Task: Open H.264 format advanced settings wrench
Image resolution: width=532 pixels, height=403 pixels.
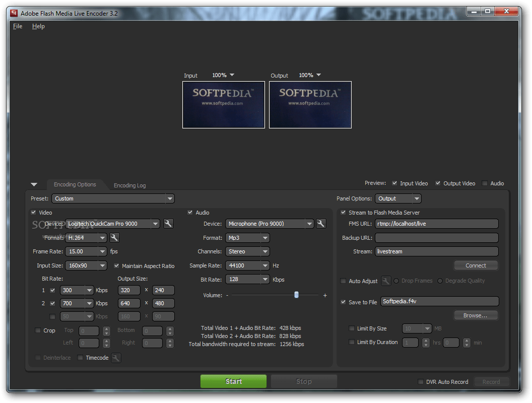Action: pos(114,237)
